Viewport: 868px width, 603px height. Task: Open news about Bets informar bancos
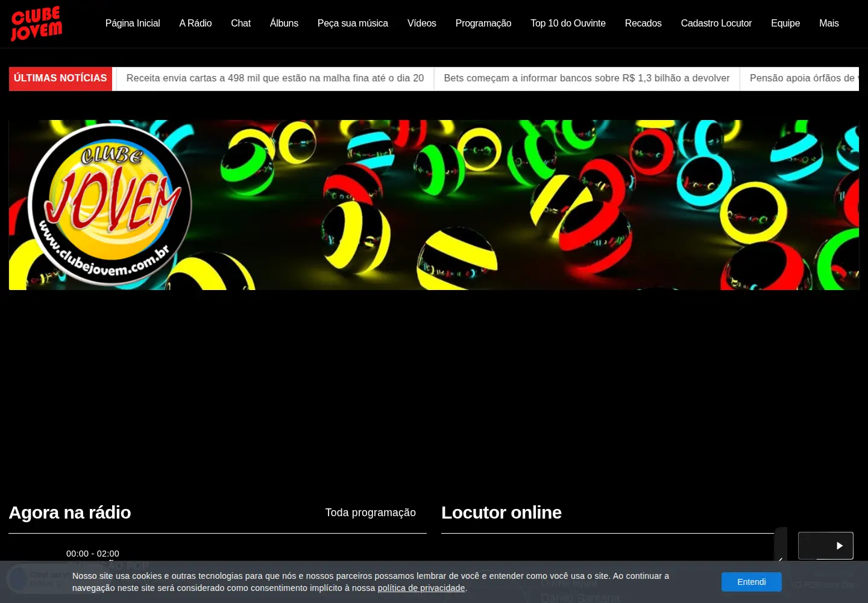click(587, 78)
